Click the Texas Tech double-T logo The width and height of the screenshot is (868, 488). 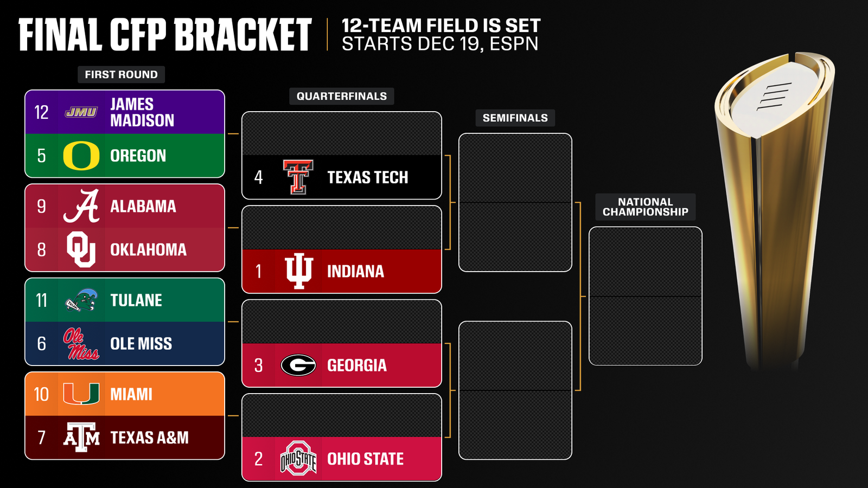click(x=298, y=177)
